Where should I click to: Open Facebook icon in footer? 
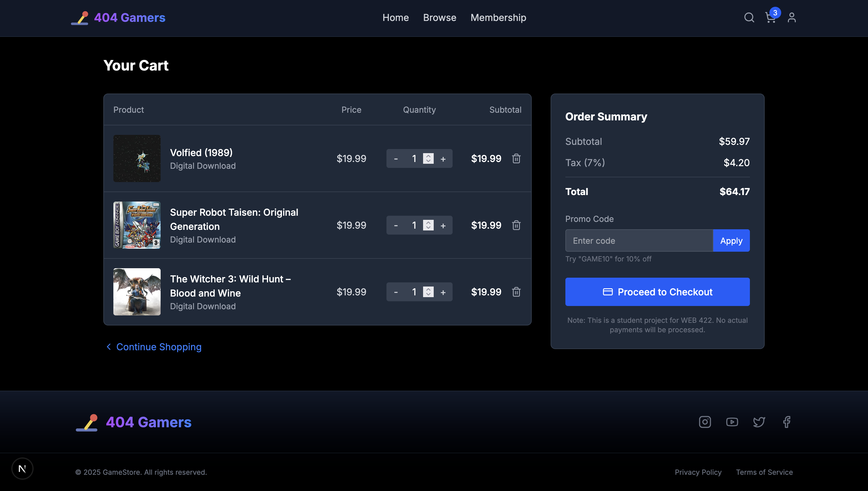click(x=786, y=422)
